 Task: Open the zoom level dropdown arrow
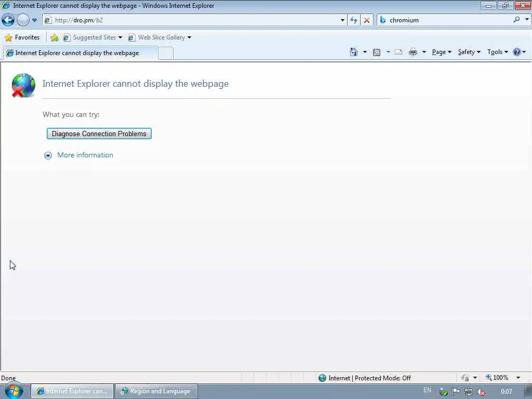[518, 378]
